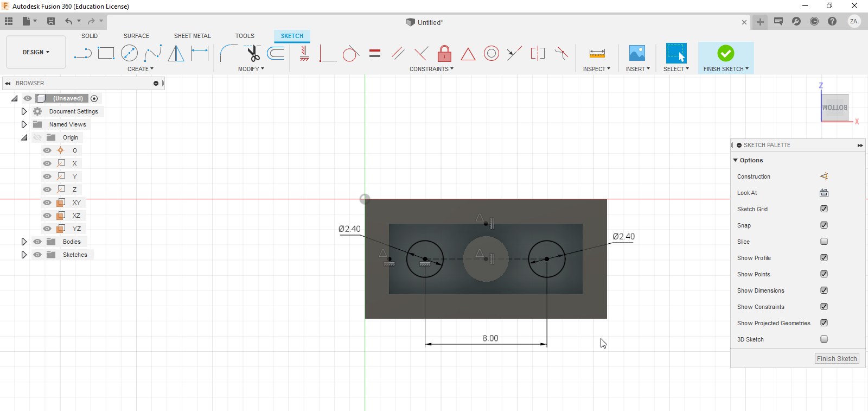Apply the Tangent constraint
This screenshot has height=411, width=868.
point(351,53)
